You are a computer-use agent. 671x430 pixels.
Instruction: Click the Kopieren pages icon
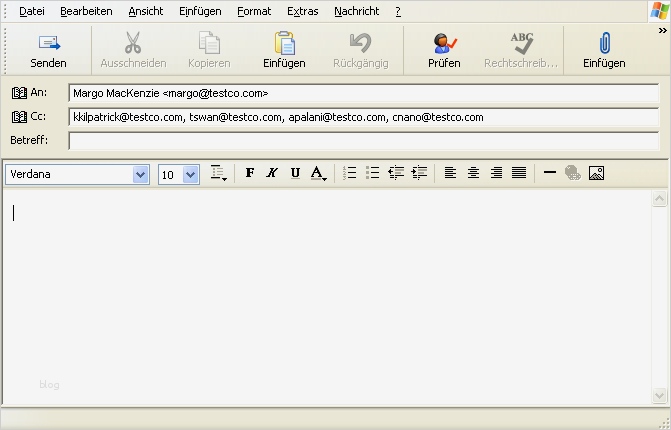[209, 43]
